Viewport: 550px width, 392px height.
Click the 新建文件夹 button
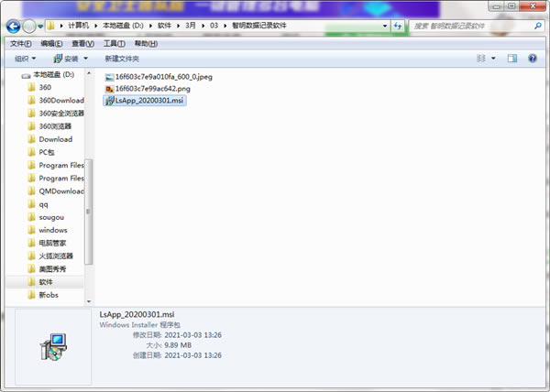[122, 59]
